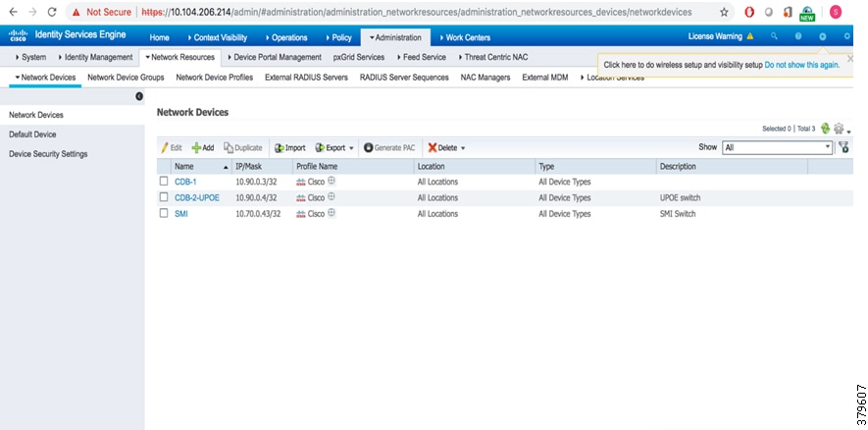868x430 pixels.
Task: Click IP 10.70.0.43/32 cell
Action: (258, 214)
